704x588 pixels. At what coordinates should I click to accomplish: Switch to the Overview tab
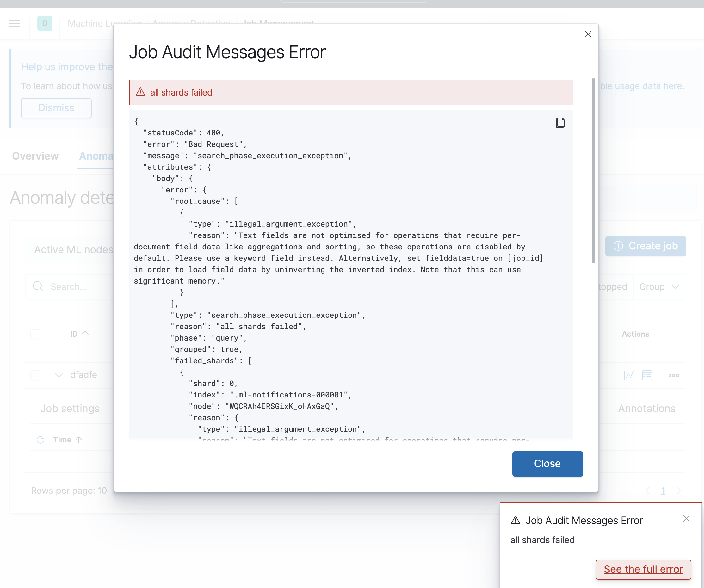pos(35,156)
